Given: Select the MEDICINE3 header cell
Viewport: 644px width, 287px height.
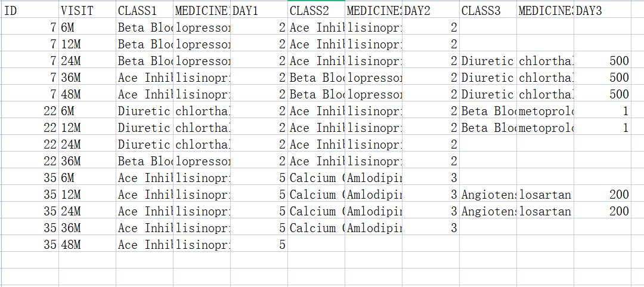Looking at the screenshot, I should (545, 11).
